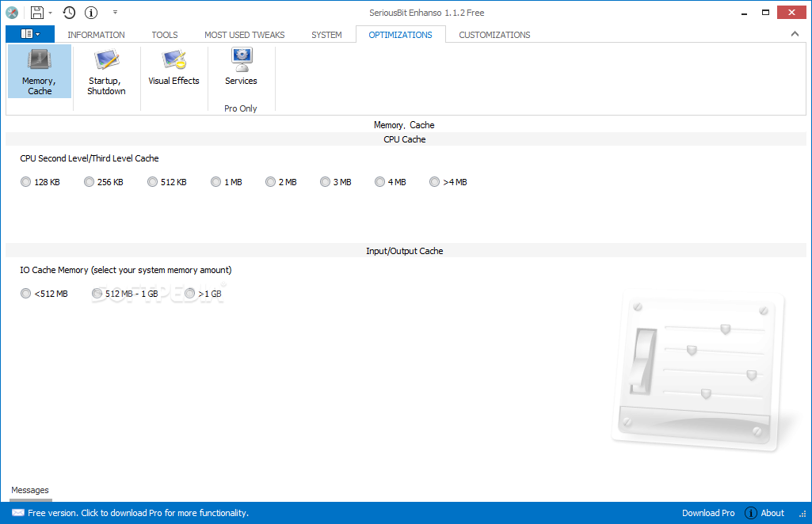Click the Input/Output Cache section header

pyautogui.click(x=405, y=251)
